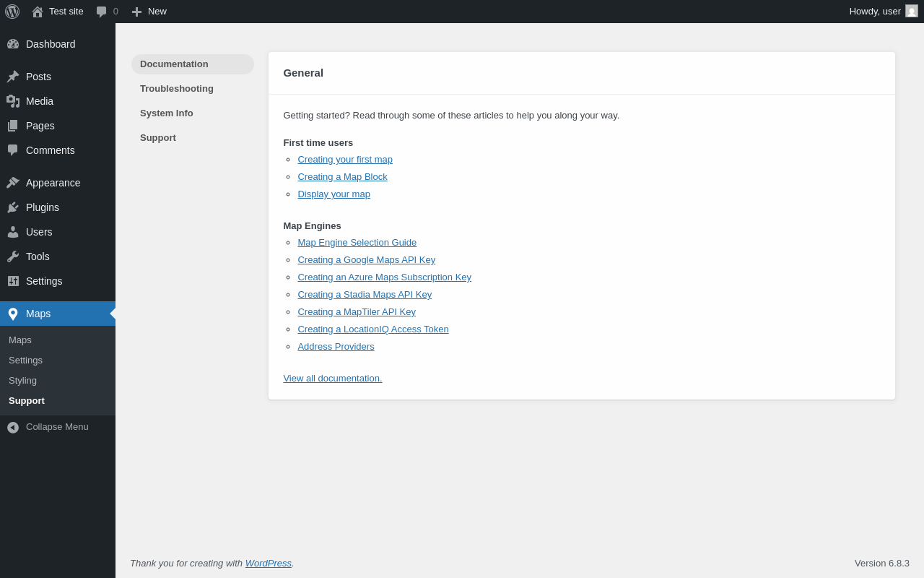
Task: Open Map Engine Selection Guide link
Action: (x=357, y=243)
